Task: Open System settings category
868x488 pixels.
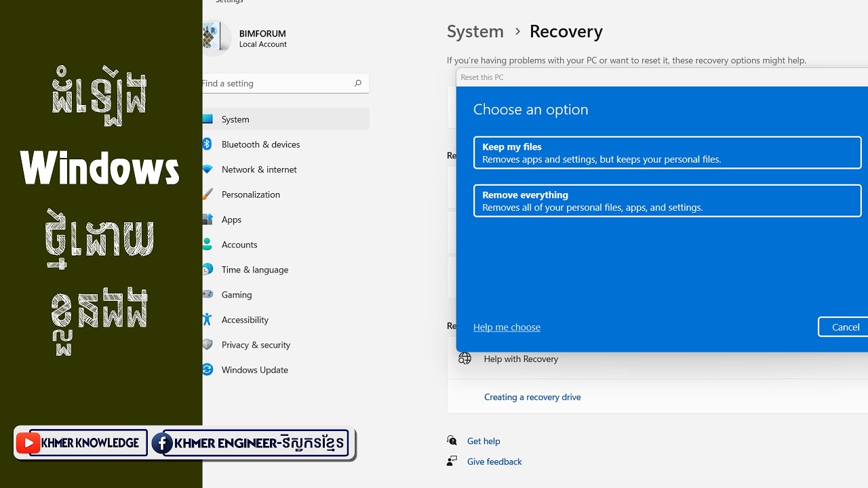Action: pyautogui.click(x=285, y=119)
